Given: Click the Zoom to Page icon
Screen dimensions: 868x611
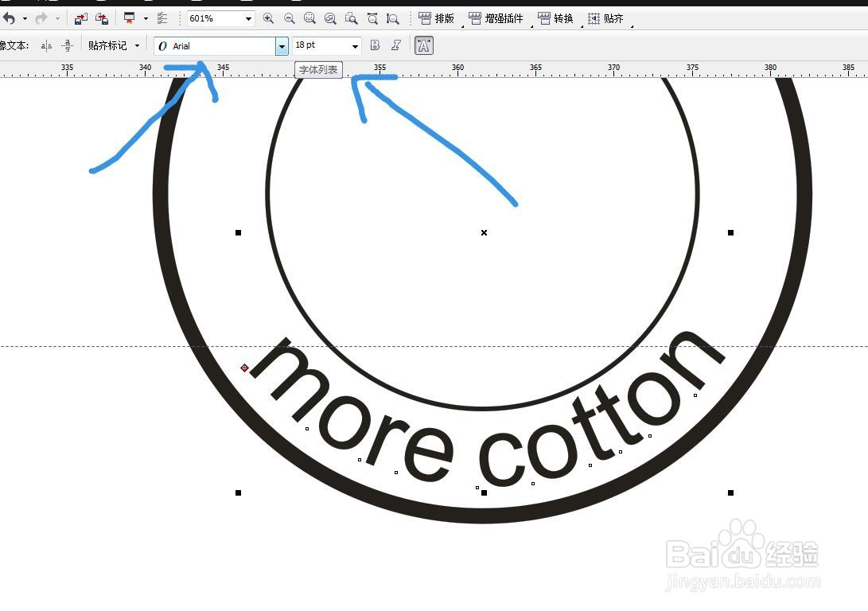Looking at the screenshot, I should 351,19.
